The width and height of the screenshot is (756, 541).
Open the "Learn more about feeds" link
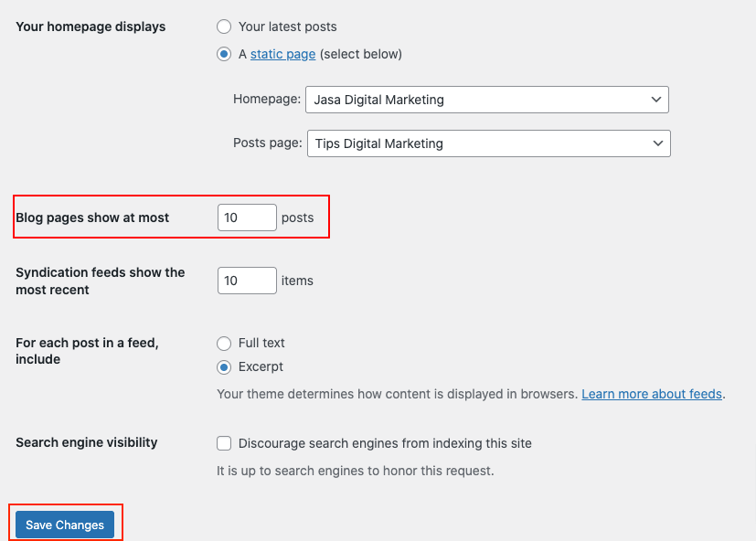[652, 394]
